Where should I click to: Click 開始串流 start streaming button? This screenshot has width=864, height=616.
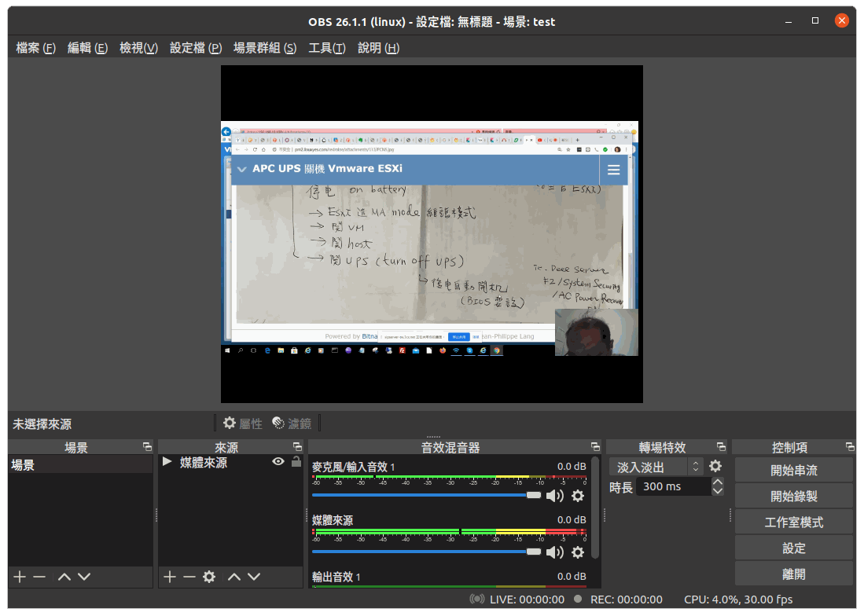point(794,471)
